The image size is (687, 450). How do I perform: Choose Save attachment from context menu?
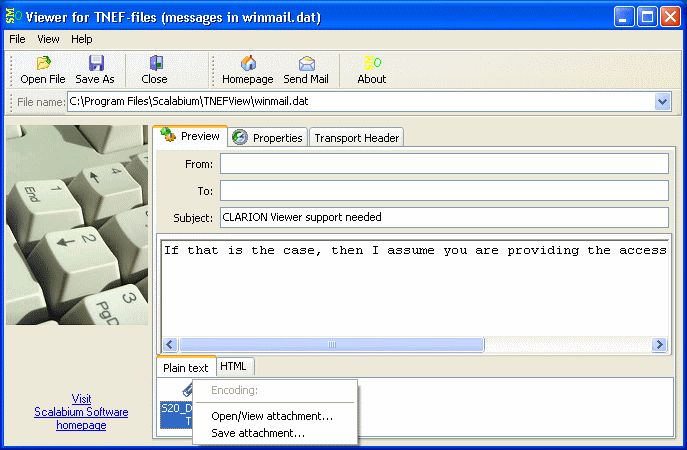coord(258,433)
